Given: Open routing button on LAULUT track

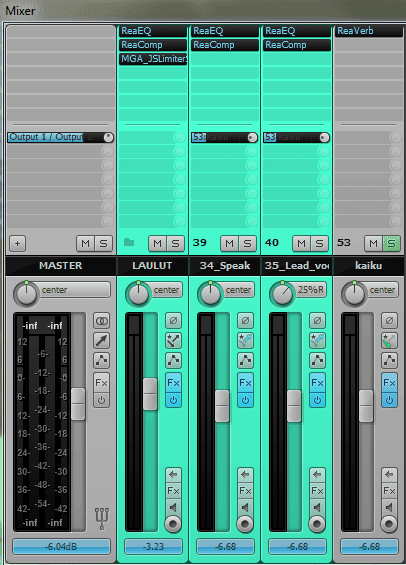Looking at the screenshot, I should tap(173, 341).
